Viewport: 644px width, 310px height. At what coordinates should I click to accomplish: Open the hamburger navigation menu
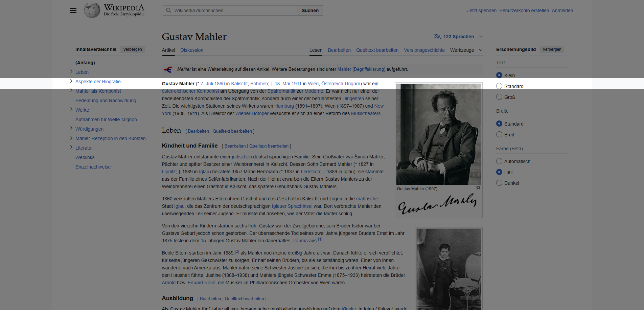click(73, 10)
